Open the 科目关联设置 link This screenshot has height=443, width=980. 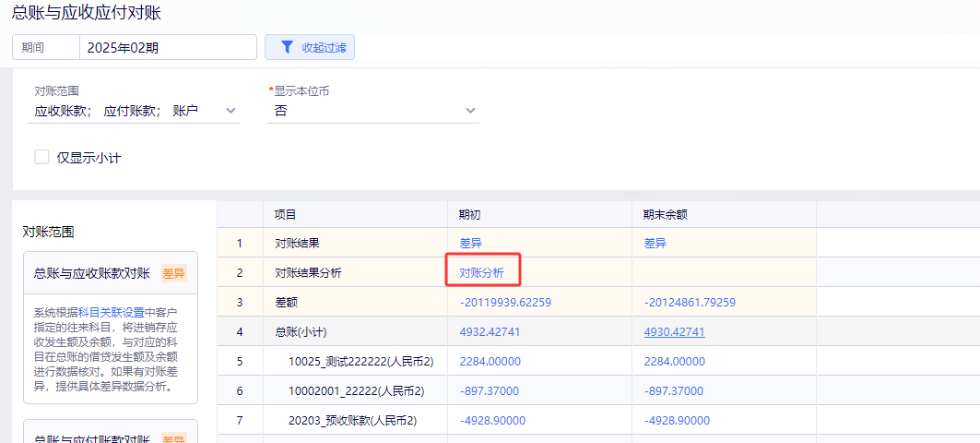[x=112, y=311]
